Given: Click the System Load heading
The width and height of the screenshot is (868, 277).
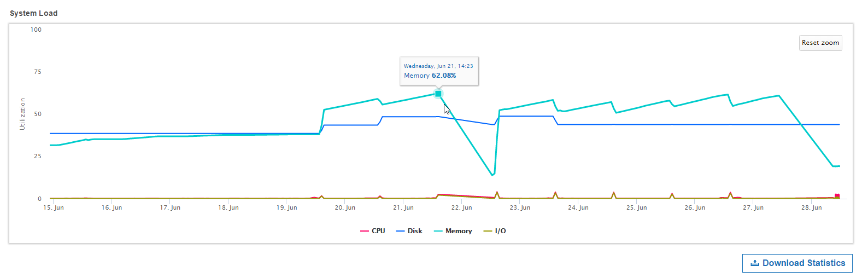Looking at the screenshot, I should [33, 13].
